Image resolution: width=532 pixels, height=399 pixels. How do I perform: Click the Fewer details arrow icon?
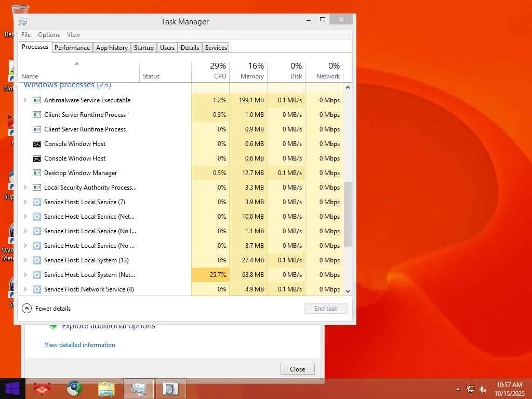[26, 309]
